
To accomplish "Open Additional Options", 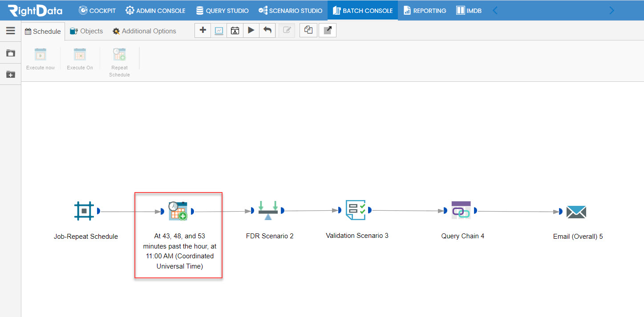I will click(144, 31).
